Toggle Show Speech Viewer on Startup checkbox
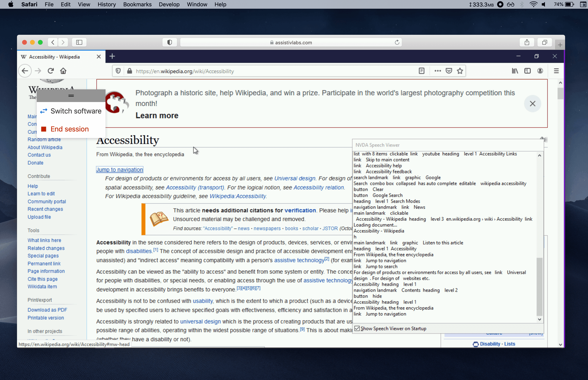The height and width of the screenshot is (380, 588). point(357,328)
